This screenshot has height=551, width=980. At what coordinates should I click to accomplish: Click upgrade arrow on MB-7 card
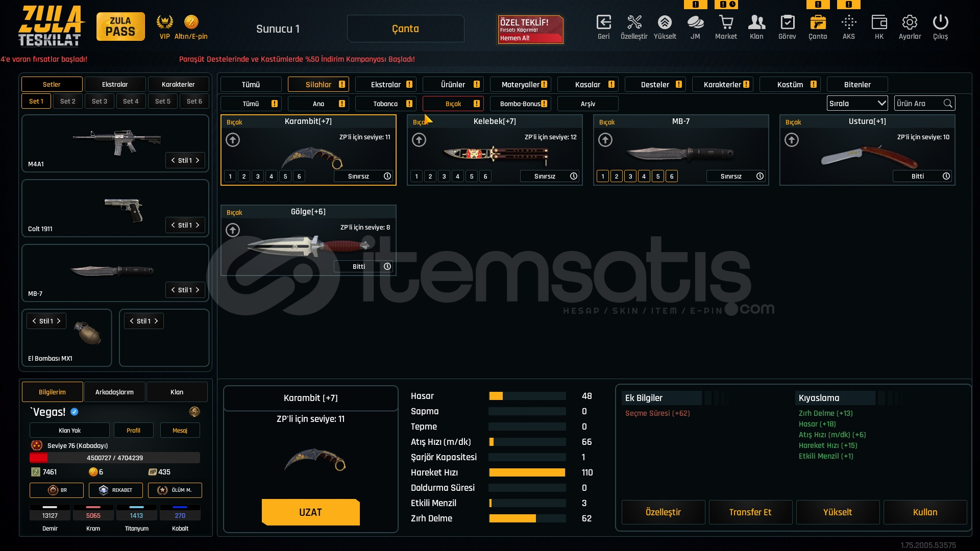(605, 140)
